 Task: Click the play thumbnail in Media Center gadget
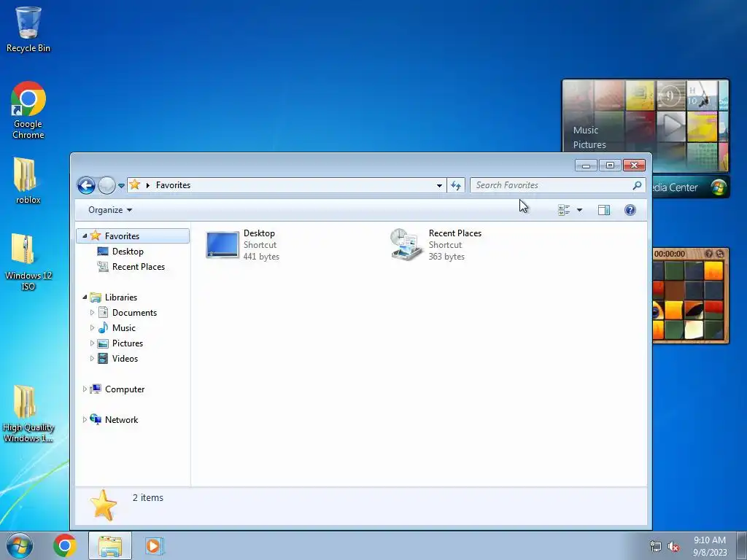point(671,127)
